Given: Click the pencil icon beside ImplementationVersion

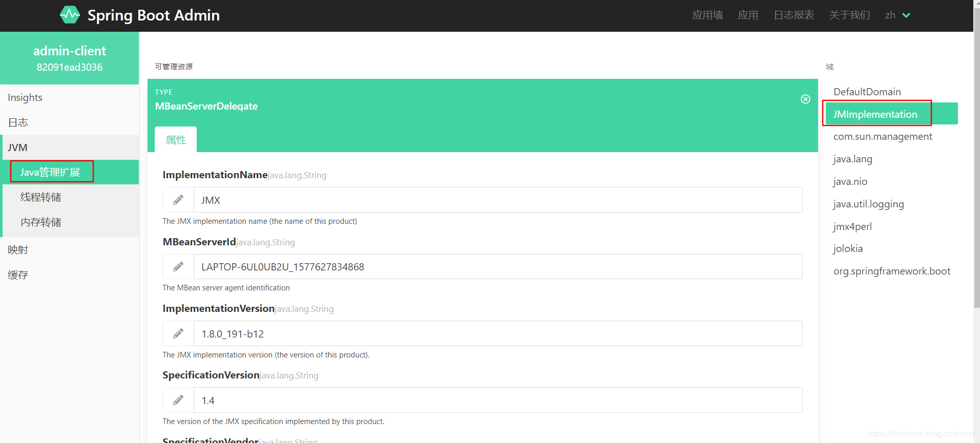Looking at the screenshot, I should point(178,334).
